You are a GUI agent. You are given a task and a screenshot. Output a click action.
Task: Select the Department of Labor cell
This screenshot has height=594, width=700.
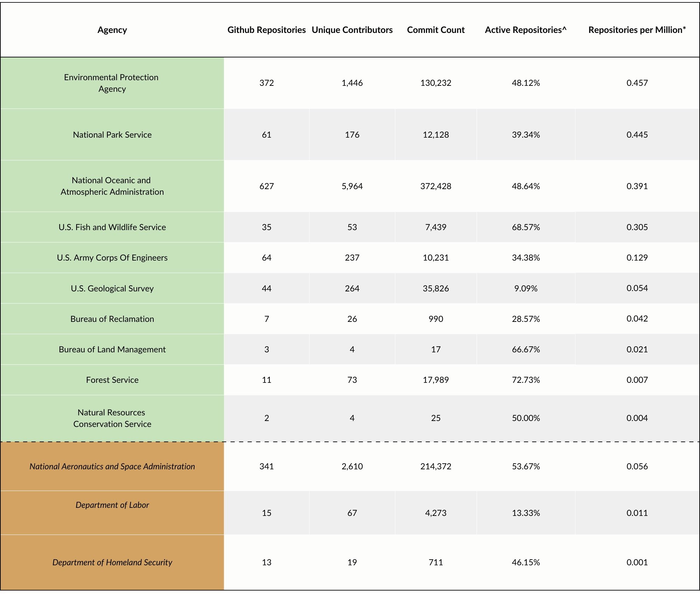(112, 513)
